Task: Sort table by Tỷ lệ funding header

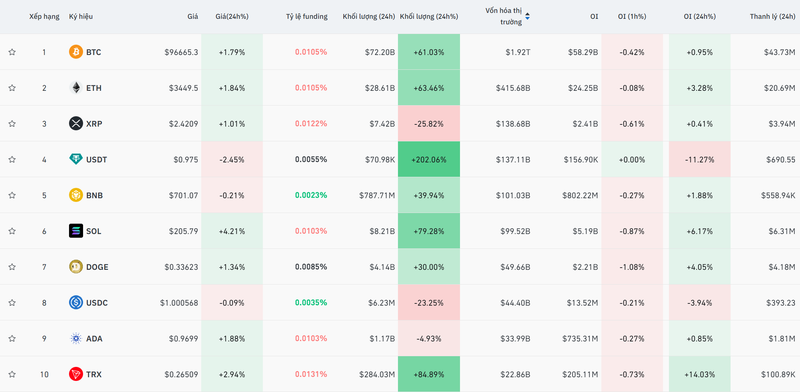Action: [x=307, y=16]
